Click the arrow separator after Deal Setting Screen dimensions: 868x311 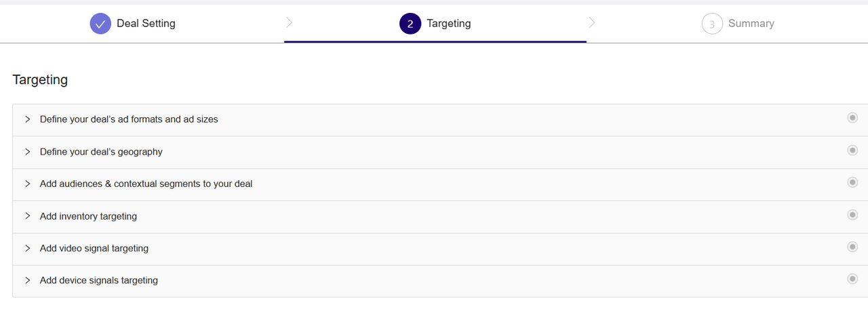tap(290, 23)
